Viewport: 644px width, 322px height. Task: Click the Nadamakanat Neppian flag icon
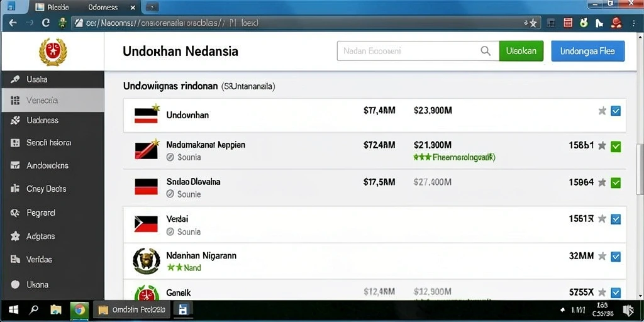147,150
